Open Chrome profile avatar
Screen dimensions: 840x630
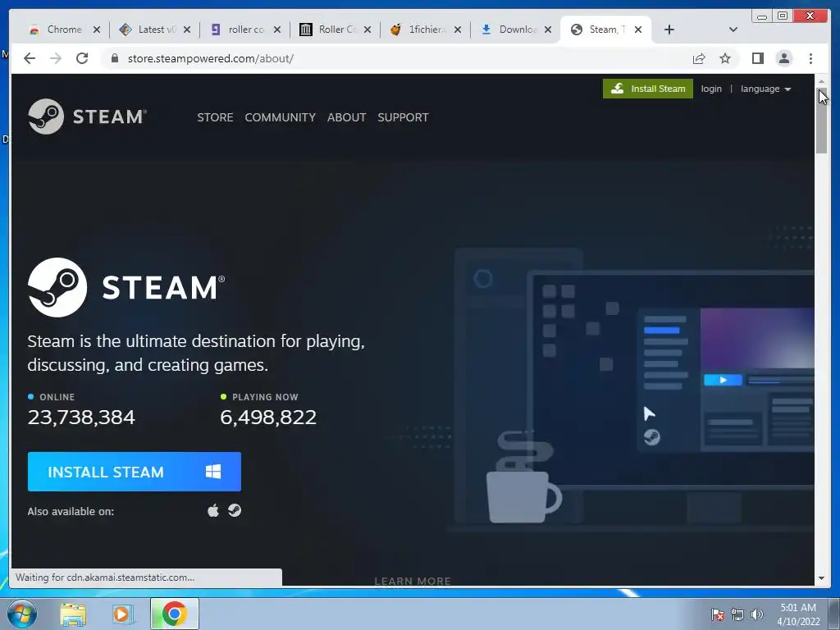point(783,58)
